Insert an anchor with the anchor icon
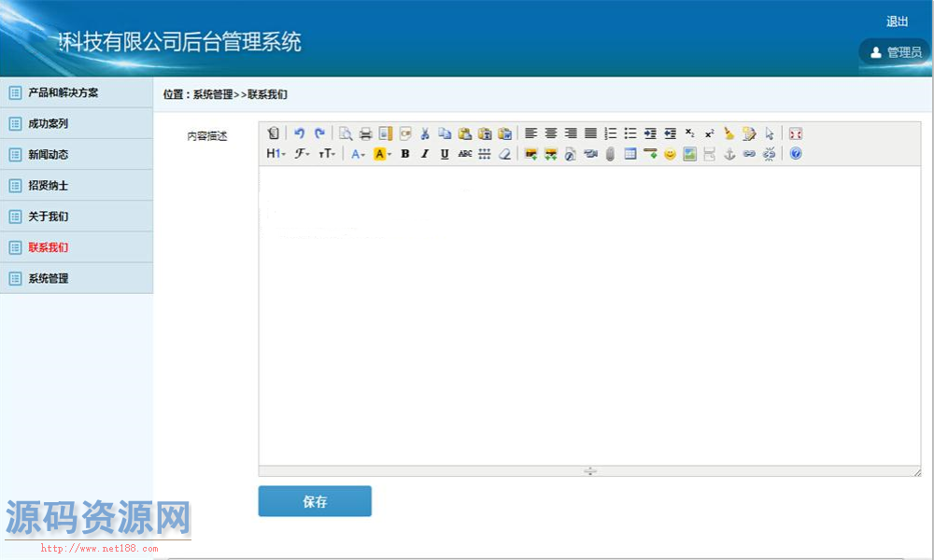This screenshot has height=560, width=934. pyautogui.click(x=729, y=154)
